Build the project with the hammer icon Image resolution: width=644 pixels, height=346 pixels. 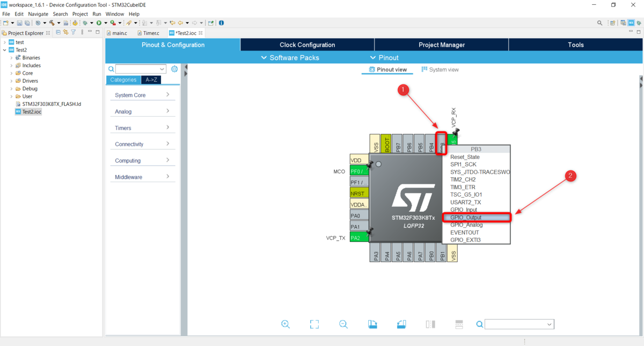point(52,23)
